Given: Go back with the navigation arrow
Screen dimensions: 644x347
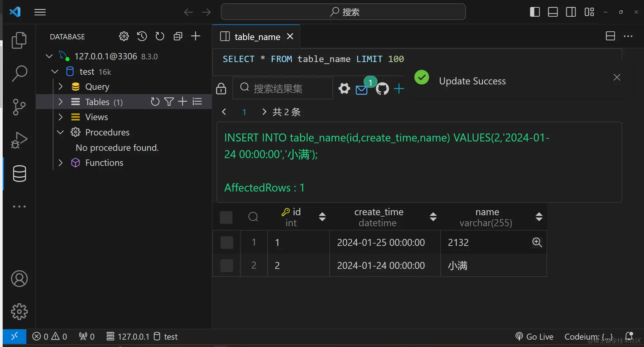Looking at the screenshot, I should pos(188,12).
